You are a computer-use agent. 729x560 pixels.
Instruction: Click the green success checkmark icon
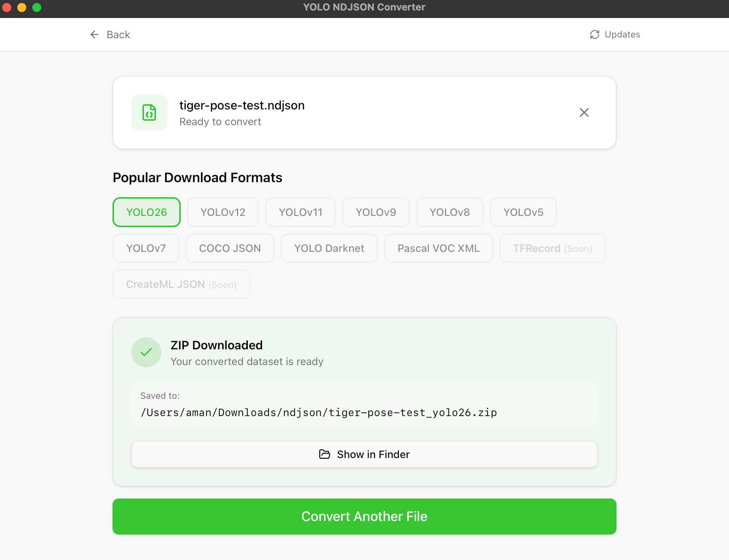click(146, 352)
